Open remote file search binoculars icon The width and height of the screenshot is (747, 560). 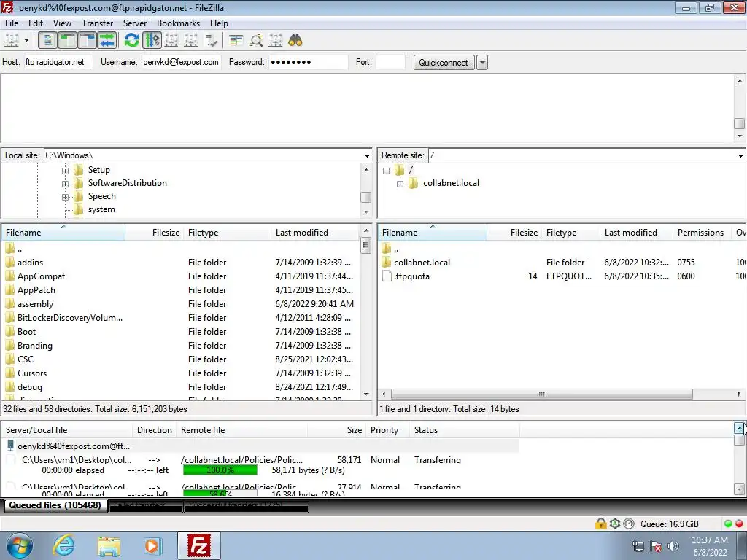(x=295, y=41)
